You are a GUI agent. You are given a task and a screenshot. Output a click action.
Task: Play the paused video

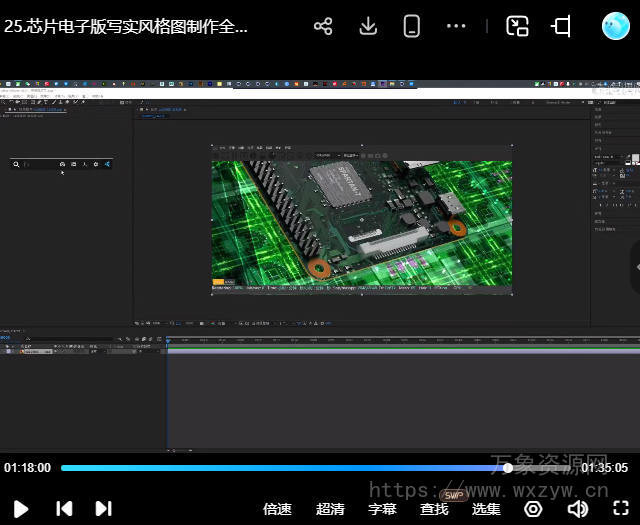pos(21,508)
